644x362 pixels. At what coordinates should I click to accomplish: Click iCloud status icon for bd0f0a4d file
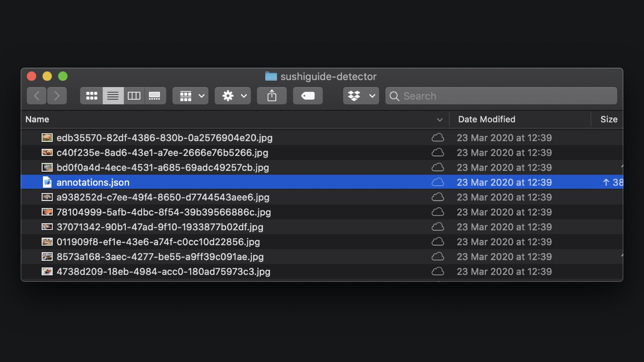coord(438,167)
